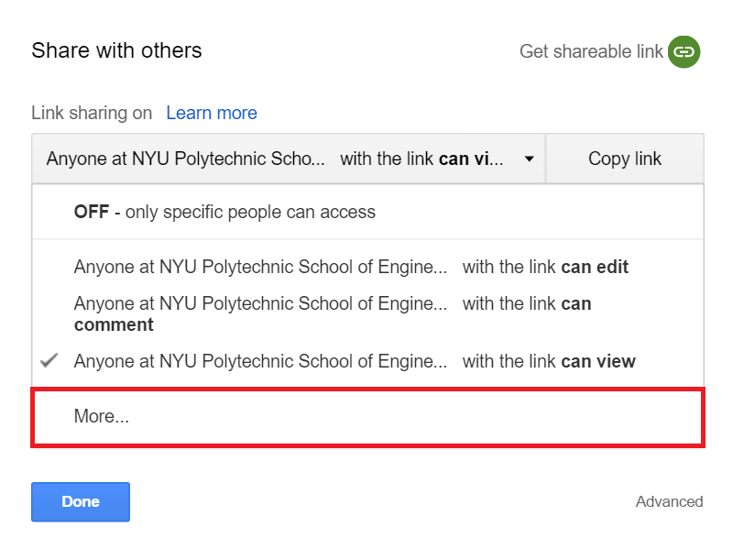Open the Learn more link
The width and height of the screenshot is (733, 560).
(x=212, y=113)
